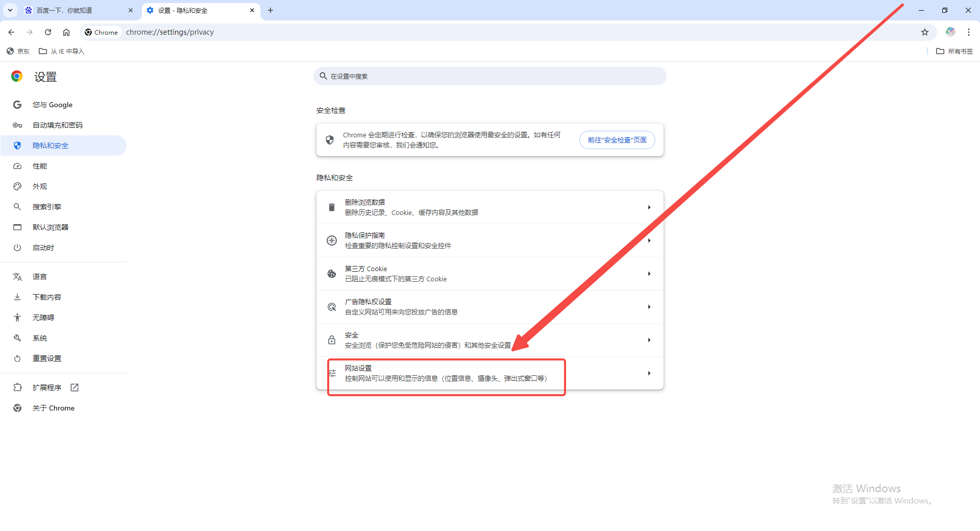Expand arrow on 网站设置 row

(649, 373)
